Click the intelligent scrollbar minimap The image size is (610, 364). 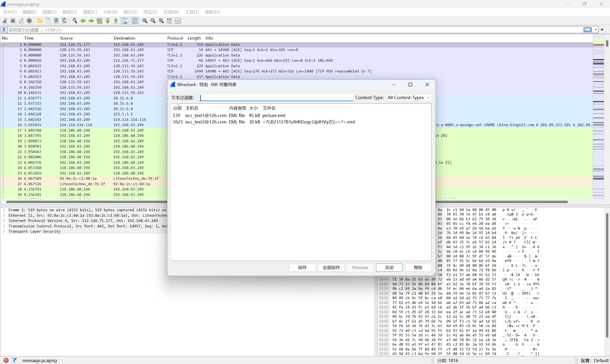[x=598, y=117]
